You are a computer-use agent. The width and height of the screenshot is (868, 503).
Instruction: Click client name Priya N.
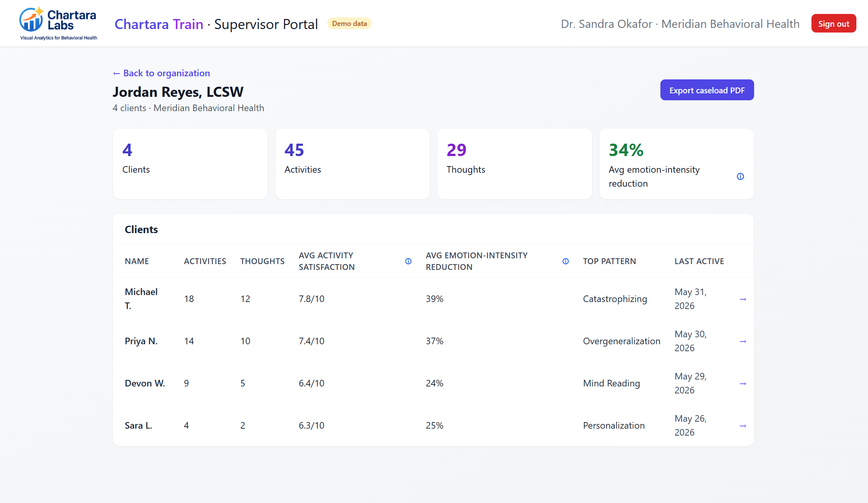[141, 341]
